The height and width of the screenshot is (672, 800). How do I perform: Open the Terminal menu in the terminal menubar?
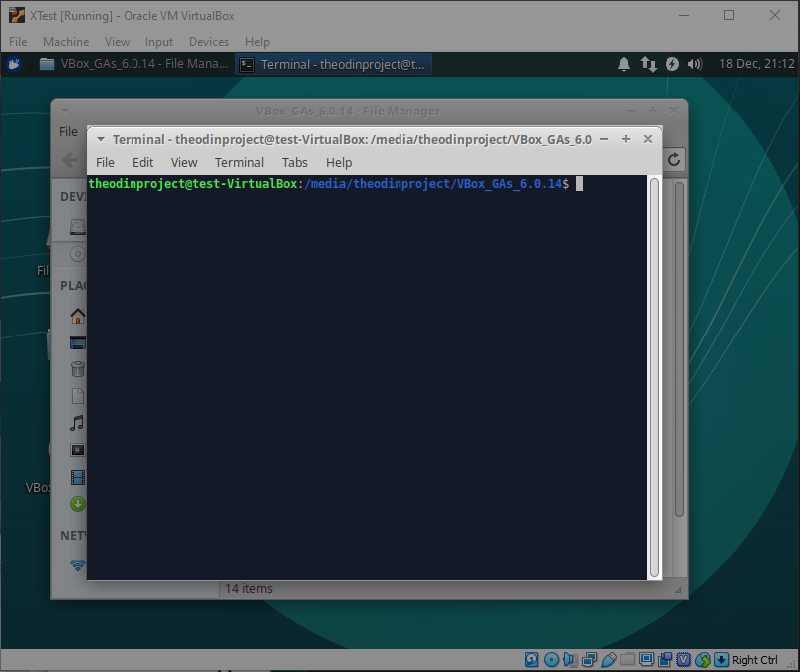tap(239, 162)
